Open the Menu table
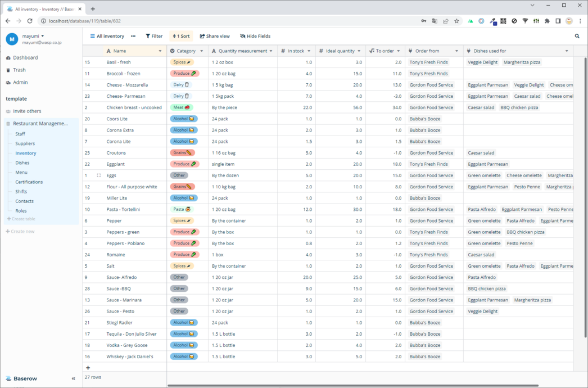 [21, 172]
